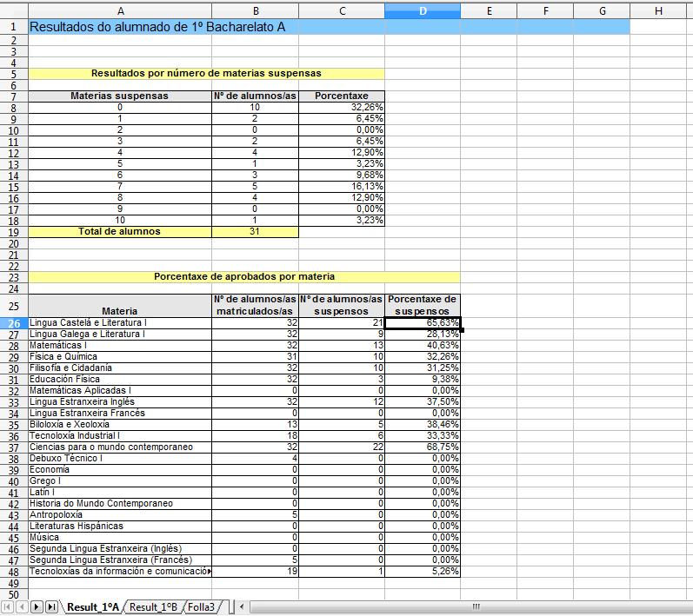Click the first sheet navigation arrow
The height and width of the screenshot is (616, 693).
point(9,606)
